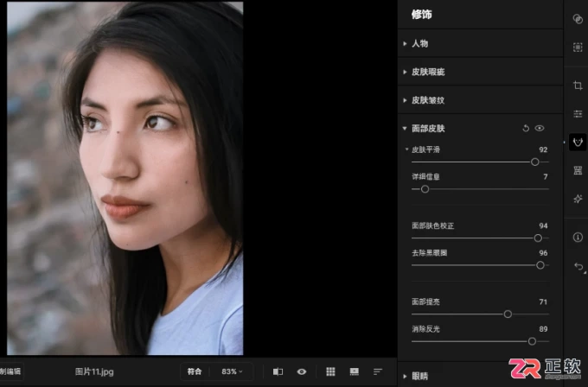This screenshot has width=588, height=387.
Task: Click the undo history arrow icon
Action: pyautogui.click(x=578, y=266)
